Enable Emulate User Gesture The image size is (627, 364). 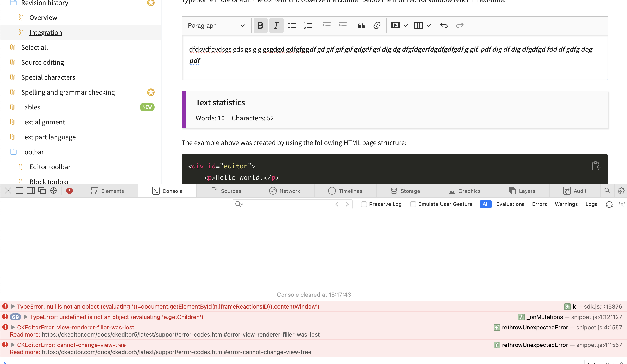[x=413, y=204]
